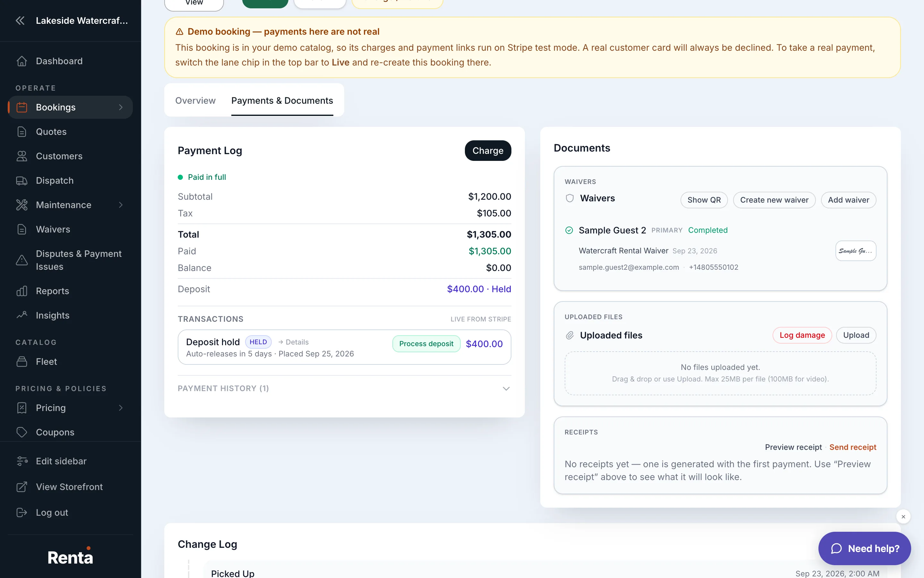This screenshot has height=578, width=924.
Task: Open Dispatch truck icon
Action: (22, 181)
